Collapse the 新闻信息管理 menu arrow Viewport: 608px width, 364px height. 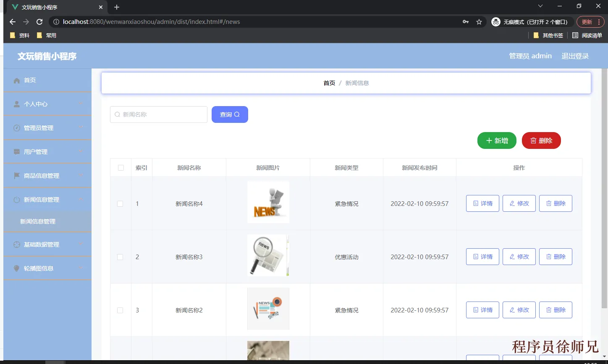(81, 199)
